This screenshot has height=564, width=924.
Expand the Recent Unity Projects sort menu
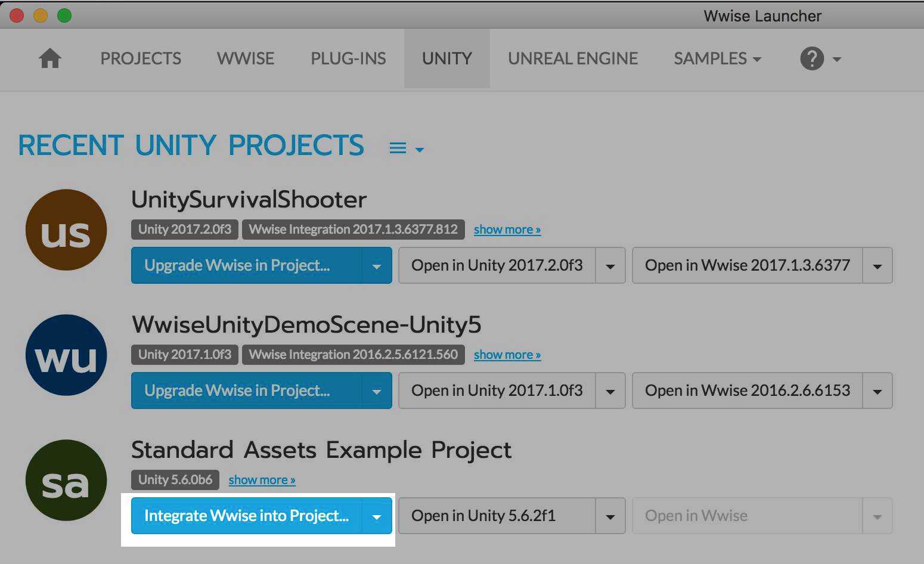tap(419, 149)
